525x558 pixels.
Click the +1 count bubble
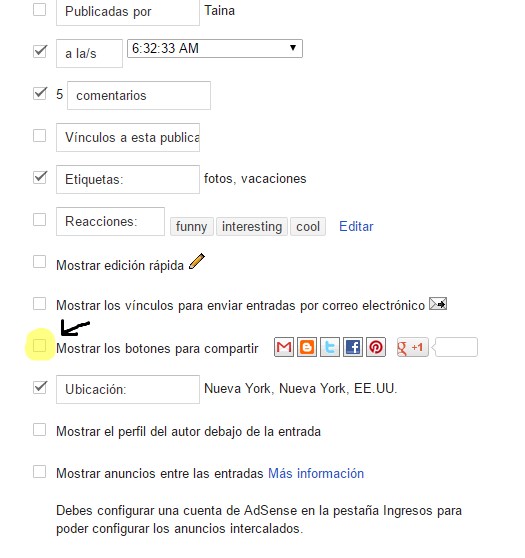pyautogui.click(x=455, y=347)
